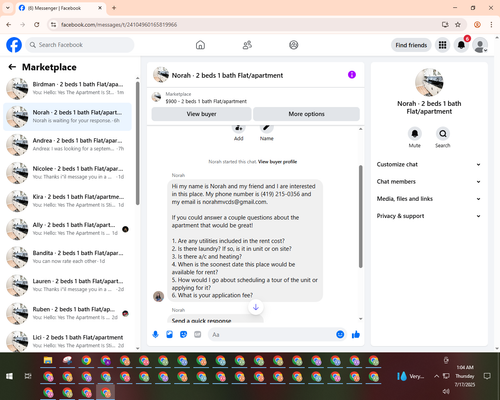Send a thumbs-up like
The image size is (500, 400).
(x=356, y=334)
